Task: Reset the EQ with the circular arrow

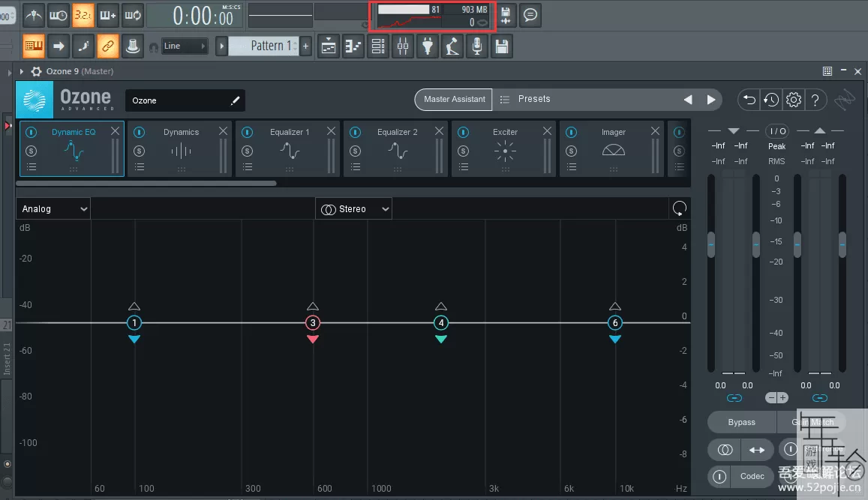Action: pyautogui.click(x=679, y=208)
